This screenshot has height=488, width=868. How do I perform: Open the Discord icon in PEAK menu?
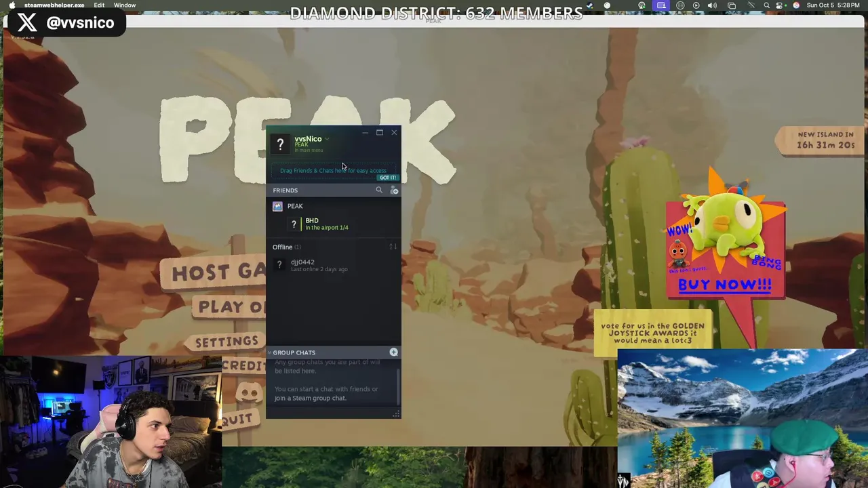point(249,392)
